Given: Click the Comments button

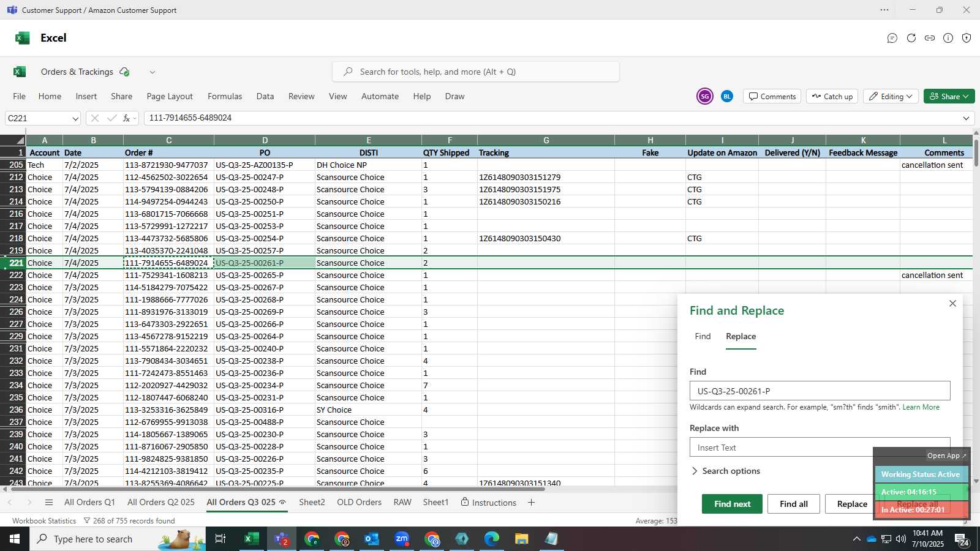Looking at the screenshot, I should tap(772, 96).
